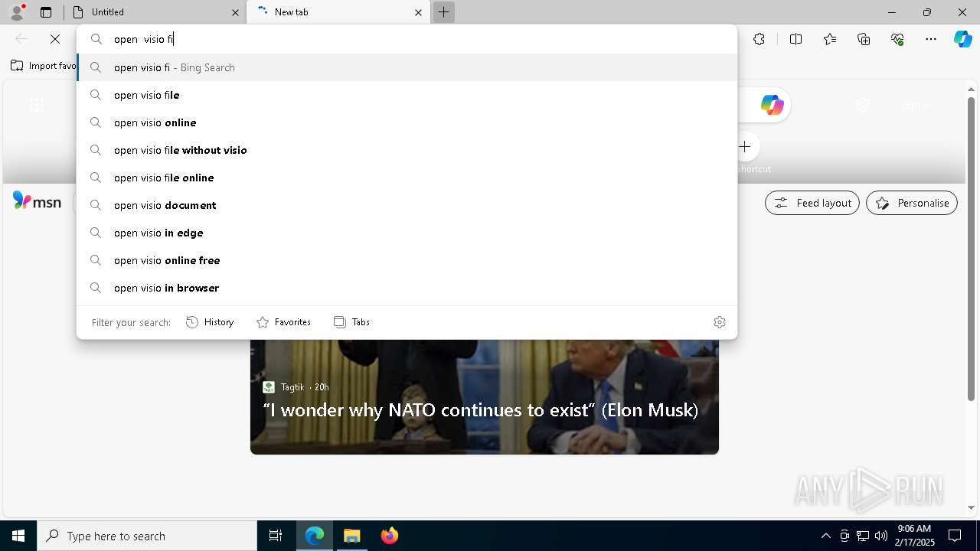Filter search by Favorites
Image resolution: width=980 pixels, height=551 pixels.
tap(283, 322)
